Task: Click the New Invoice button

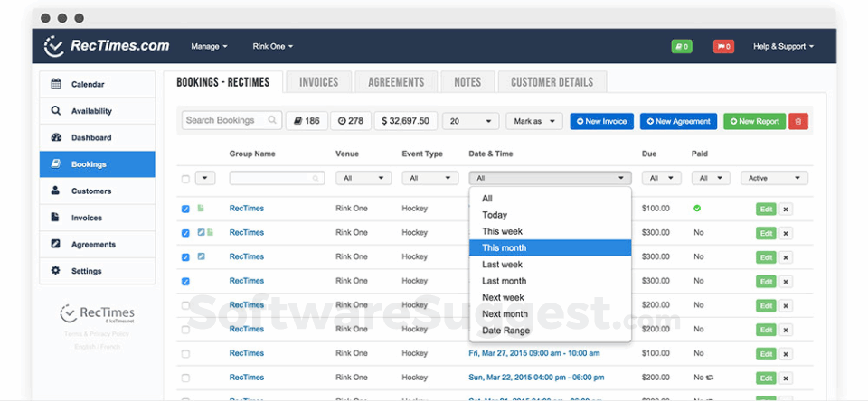Action: [x=602, y=121]
